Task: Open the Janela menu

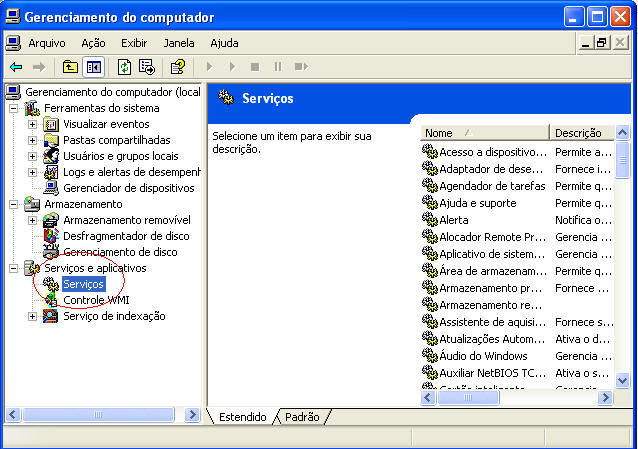Action: tap(179, 43)
